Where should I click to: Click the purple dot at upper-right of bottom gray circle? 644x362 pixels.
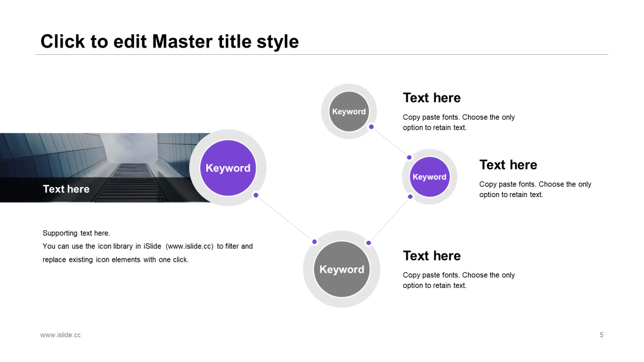click(368, 243)
